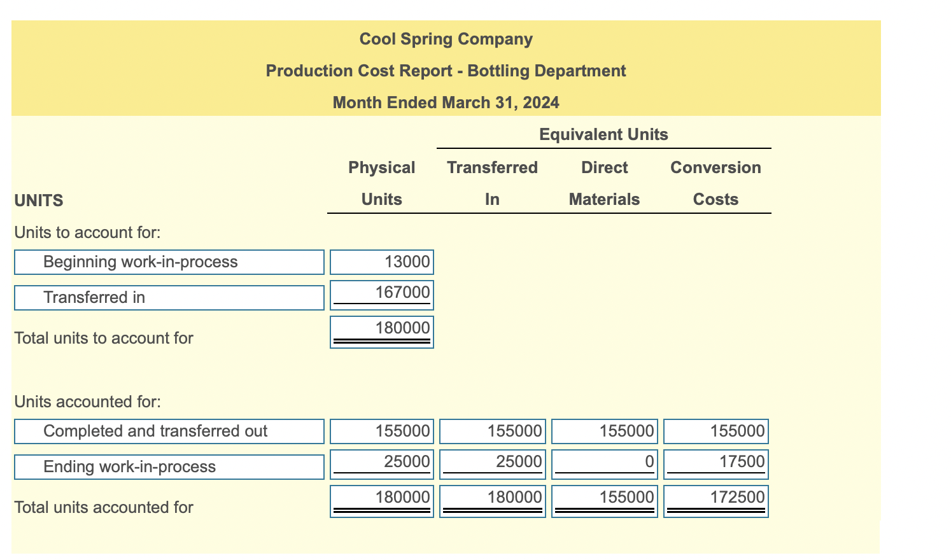
Task: Click the Cool Spring Company title
Action: [x=446, y=39]
